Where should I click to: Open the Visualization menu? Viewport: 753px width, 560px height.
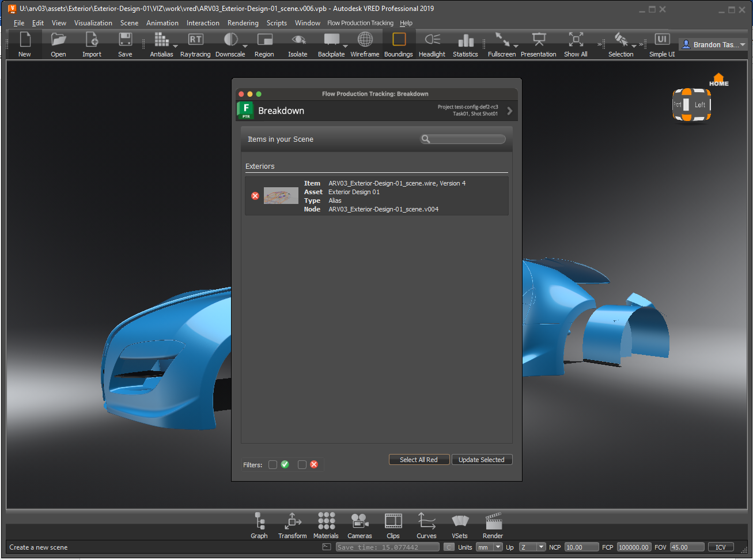coord(93,23)
